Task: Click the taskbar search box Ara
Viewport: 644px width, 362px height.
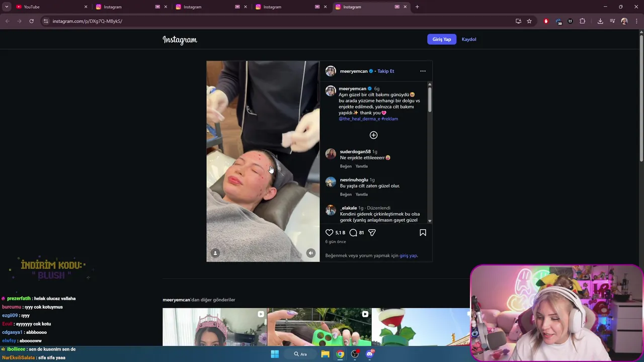Action: 300,354
